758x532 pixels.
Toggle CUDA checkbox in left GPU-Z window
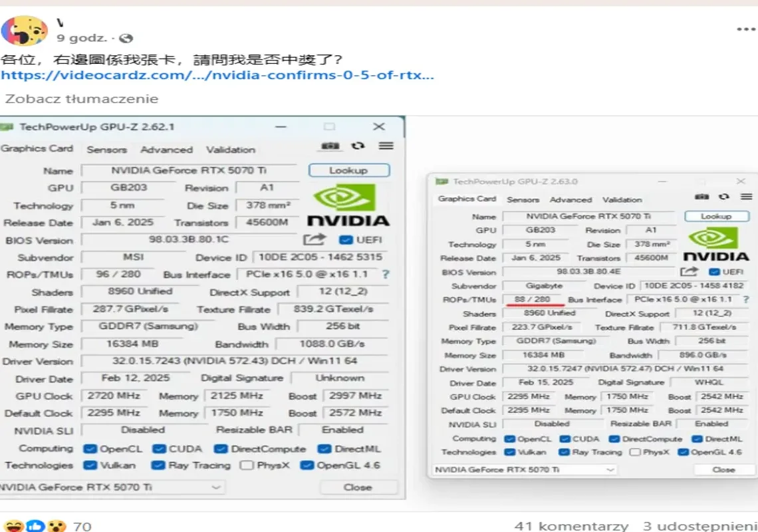pyautogui.click(x=159, y=449)
